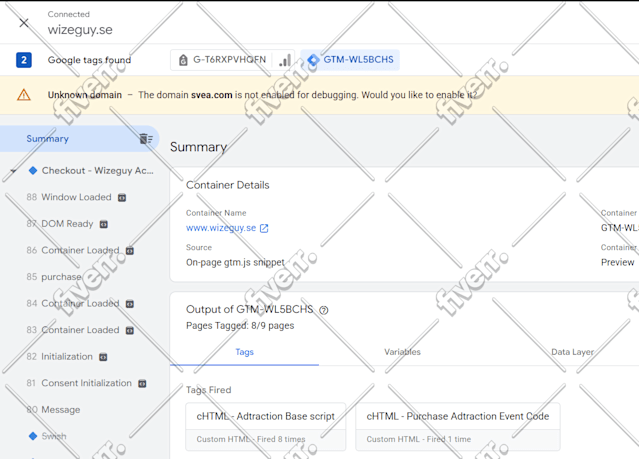Click icon beside 82 Initialization
This screenshot has width=639, height=459.
coord(104,357)
